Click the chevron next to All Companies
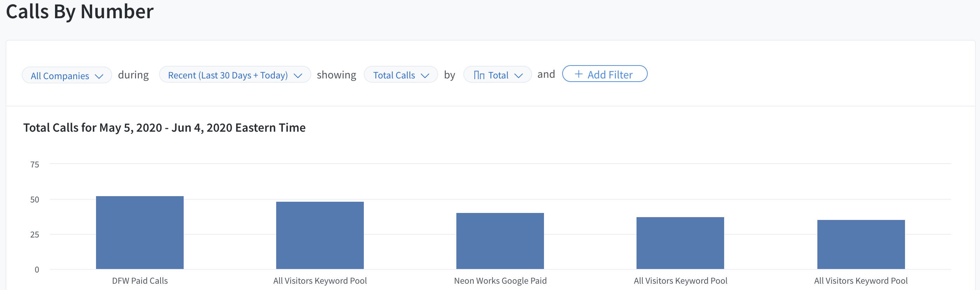This screenshot has height=290, width=980. pos(99,76)
